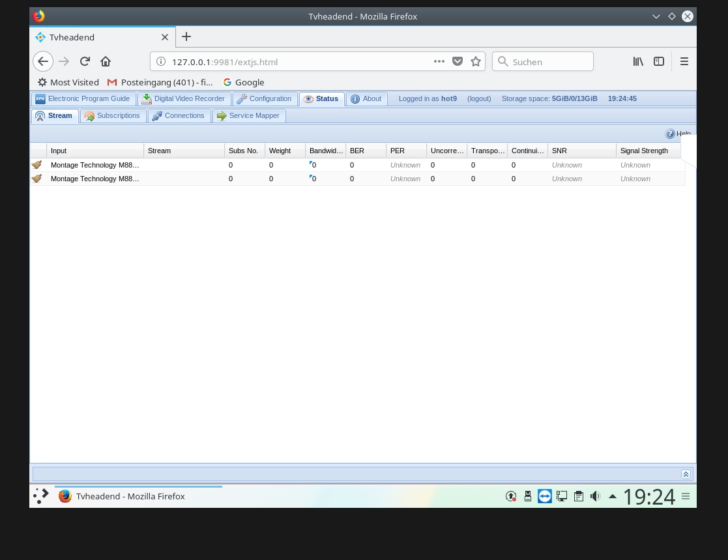Select second Montage Technology M88 input row

click(358, 179)
